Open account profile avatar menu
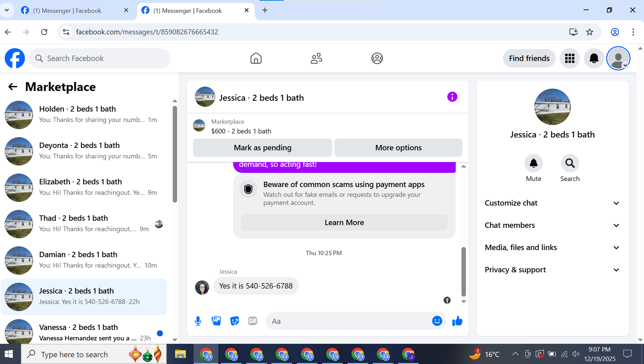This screenshot has width=644, height=364. point(618,58)
